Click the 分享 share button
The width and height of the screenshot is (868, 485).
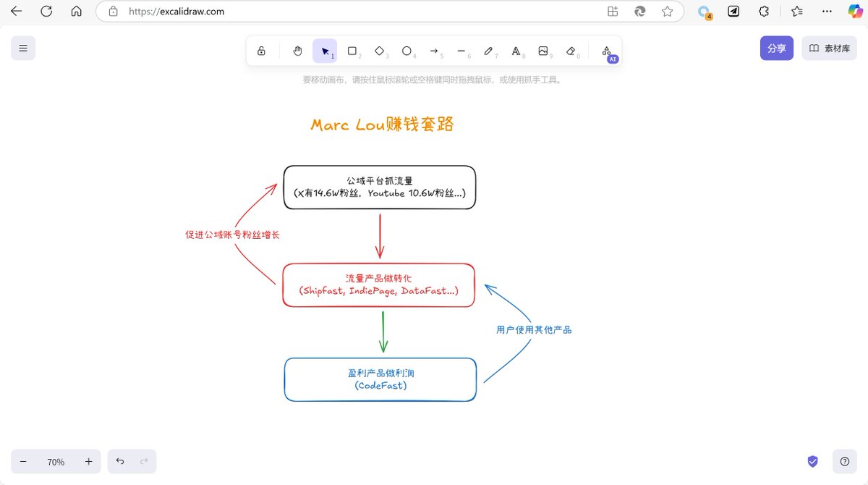[x=777, y=48]
